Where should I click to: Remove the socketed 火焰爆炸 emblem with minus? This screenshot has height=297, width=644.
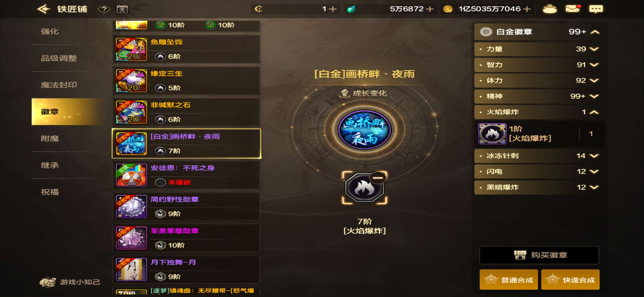point(378,178)
